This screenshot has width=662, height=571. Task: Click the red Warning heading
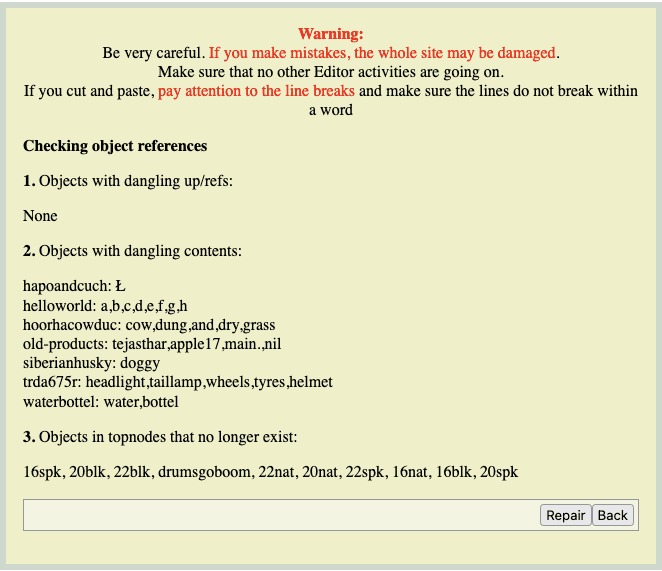(331, 34)
